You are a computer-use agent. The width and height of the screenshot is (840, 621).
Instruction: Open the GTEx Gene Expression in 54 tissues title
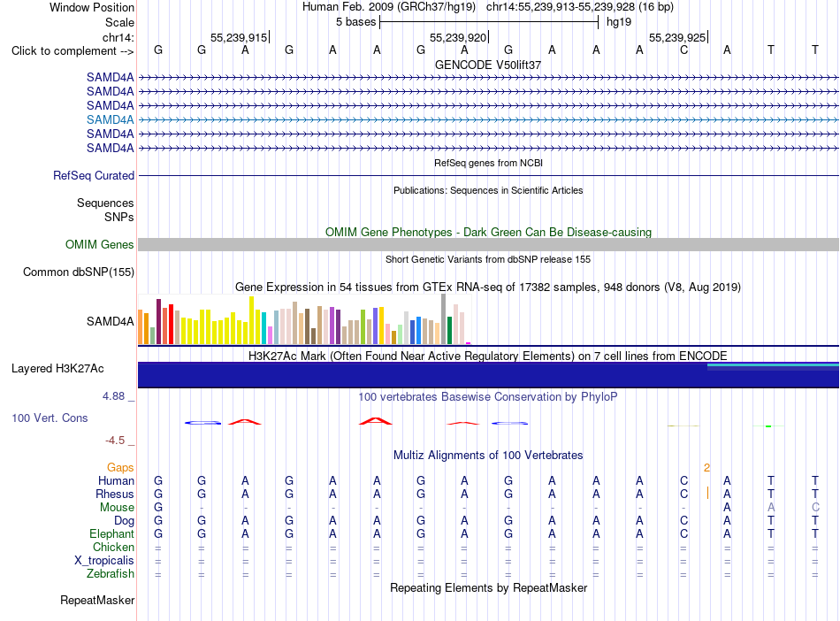[488, 287]
